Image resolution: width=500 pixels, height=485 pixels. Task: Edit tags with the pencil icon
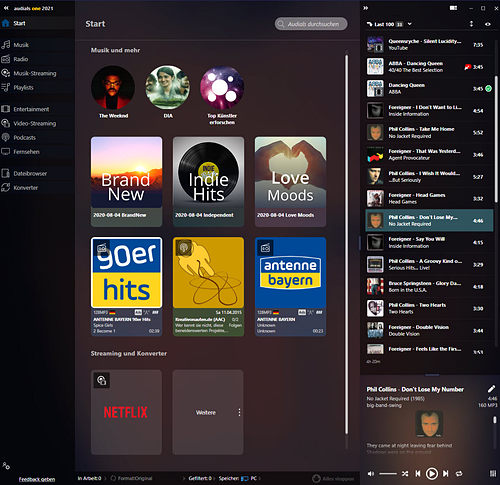point(491,389)
